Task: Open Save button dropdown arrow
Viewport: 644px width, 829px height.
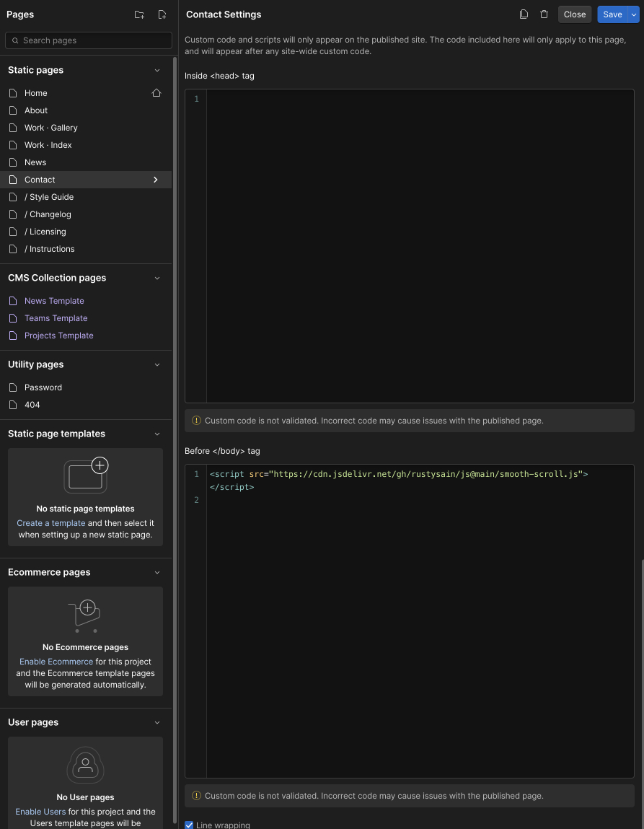Action: point(634,14)
